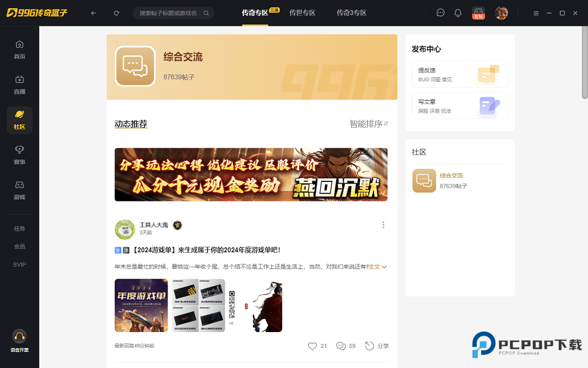
Task: Click the refresh page icon
Action: [x=116, y=13]
